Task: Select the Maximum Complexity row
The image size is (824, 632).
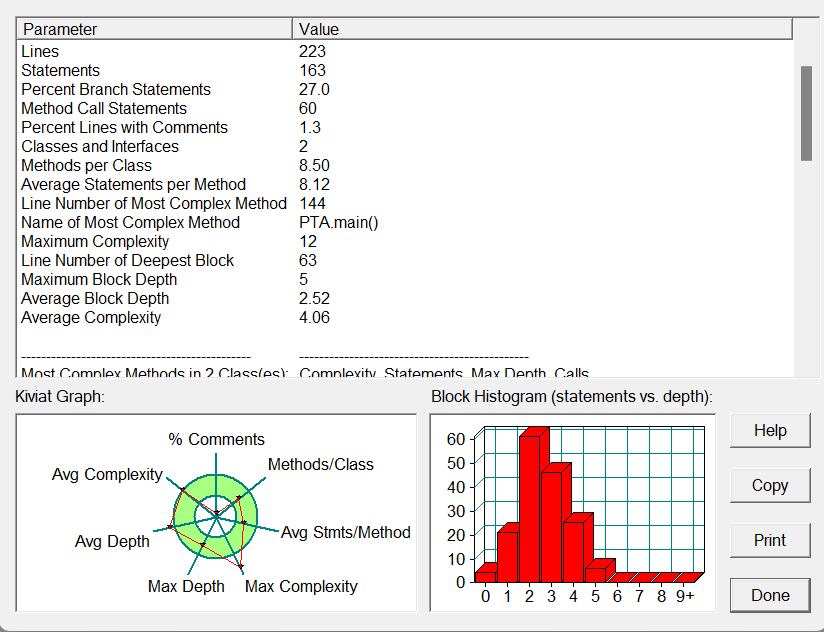Action: coord(405,241)
